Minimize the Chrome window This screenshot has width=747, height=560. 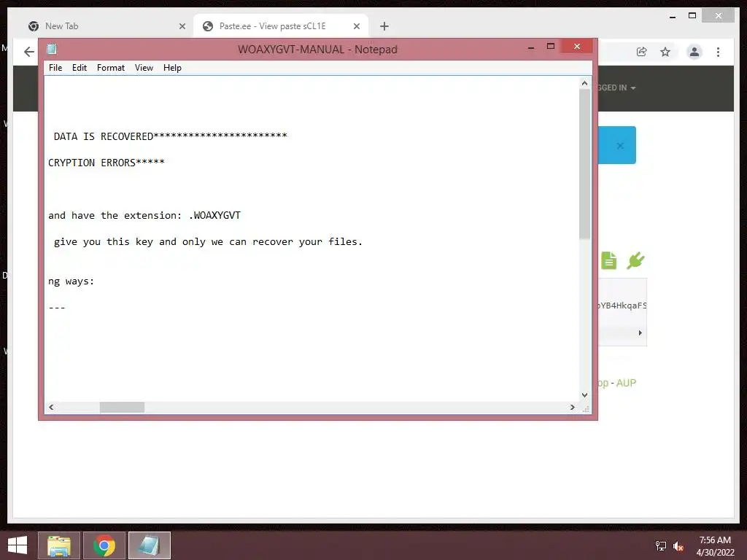pyautogui.click(x=672, y=16)
